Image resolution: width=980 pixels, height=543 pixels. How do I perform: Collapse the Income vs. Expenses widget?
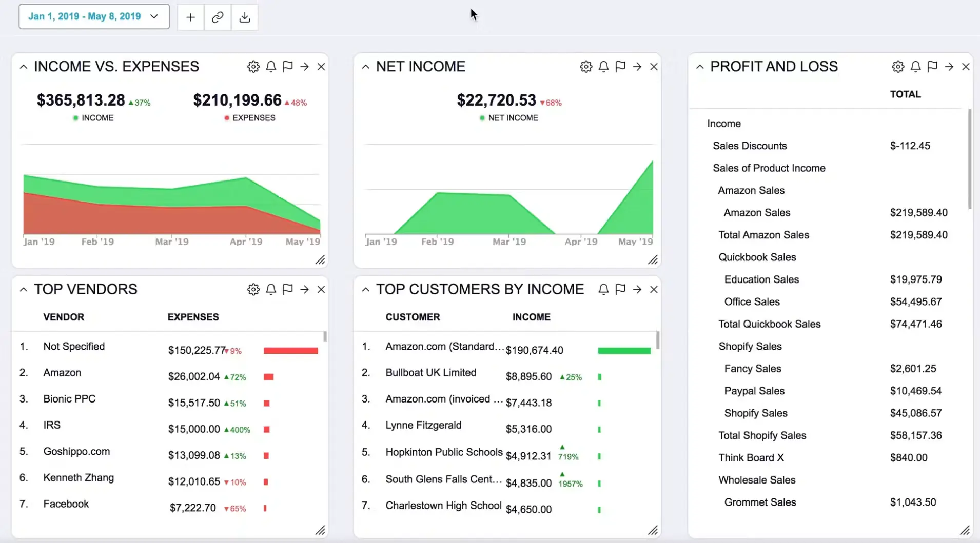23,67
